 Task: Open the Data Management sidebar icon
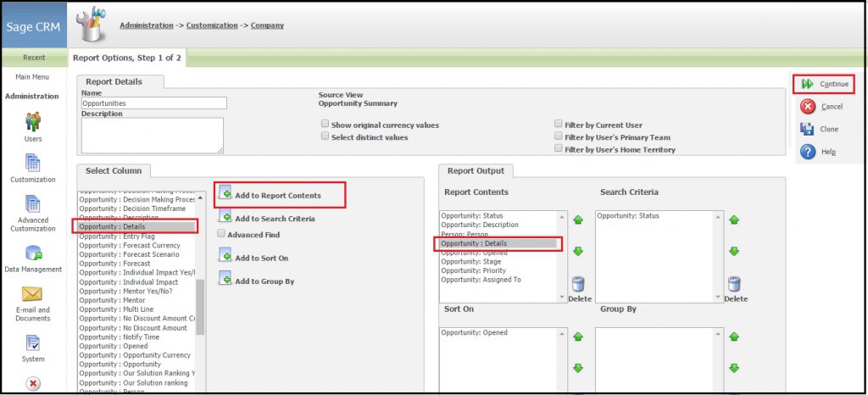(x=33, y=253)
